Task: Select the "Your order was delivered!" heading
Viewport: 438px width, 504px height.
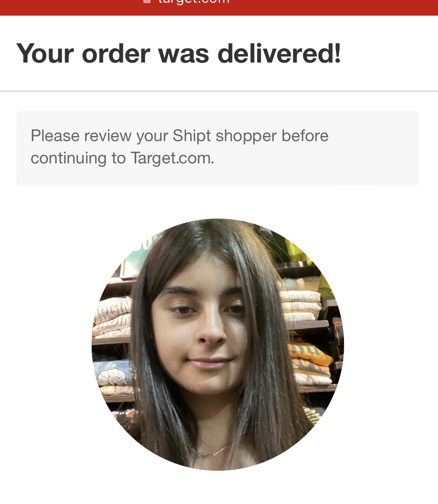Action: (x=179, y=53)
